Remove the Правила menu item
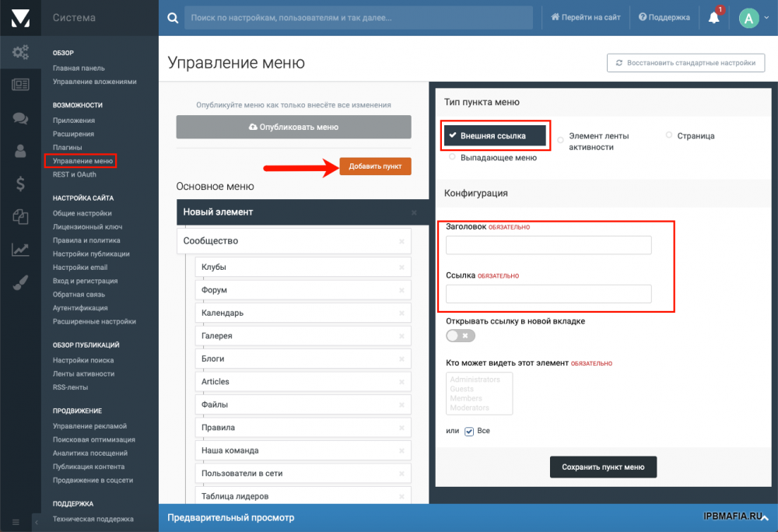 [402, 428]
